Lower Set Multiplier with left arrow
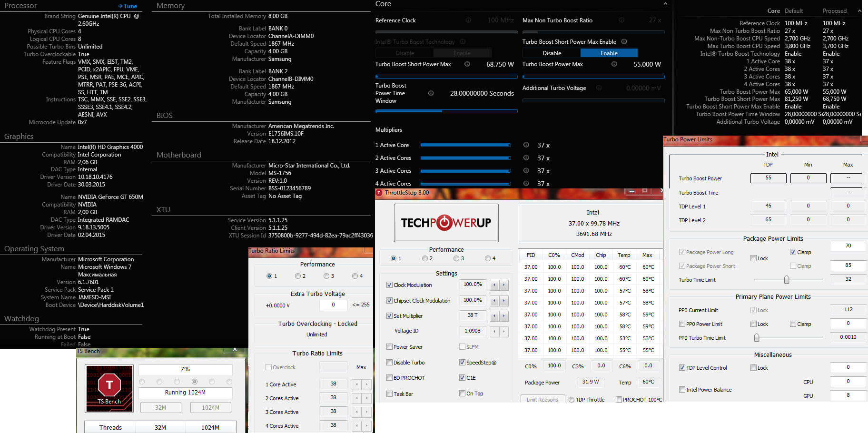Image resolution: width=868 pixels, height=433 pixels. point(494,316)
